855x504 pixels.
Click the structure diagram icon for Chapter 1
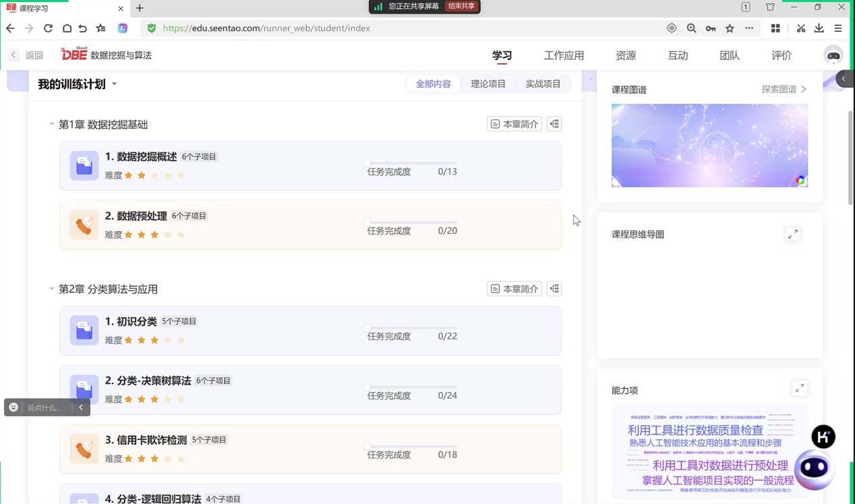pyautogui.click(x=554, y=124)
